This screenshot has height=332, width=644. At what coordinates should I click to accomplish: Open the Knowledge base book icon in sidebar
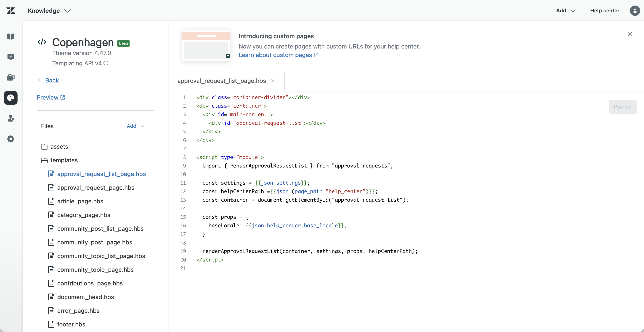pos(11,37)
